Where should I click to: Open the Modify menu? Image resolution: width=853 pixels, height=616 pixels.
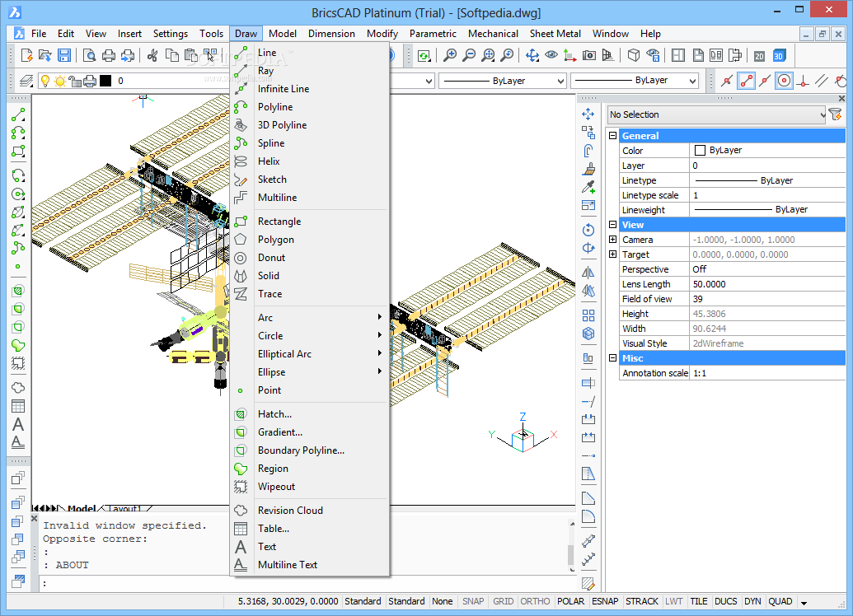point(382,34)
